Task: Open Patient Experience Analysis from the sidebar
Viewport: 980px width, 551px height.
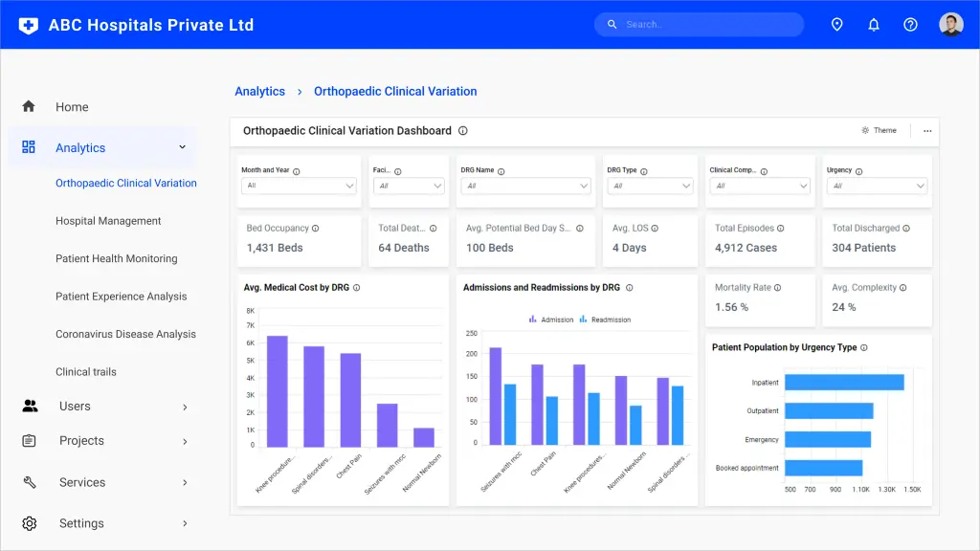Action: coord(122,297)
